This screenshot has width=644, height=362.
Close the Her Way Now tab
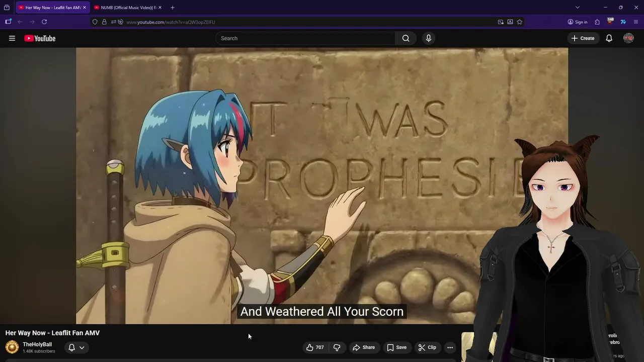tap(85, 8)
